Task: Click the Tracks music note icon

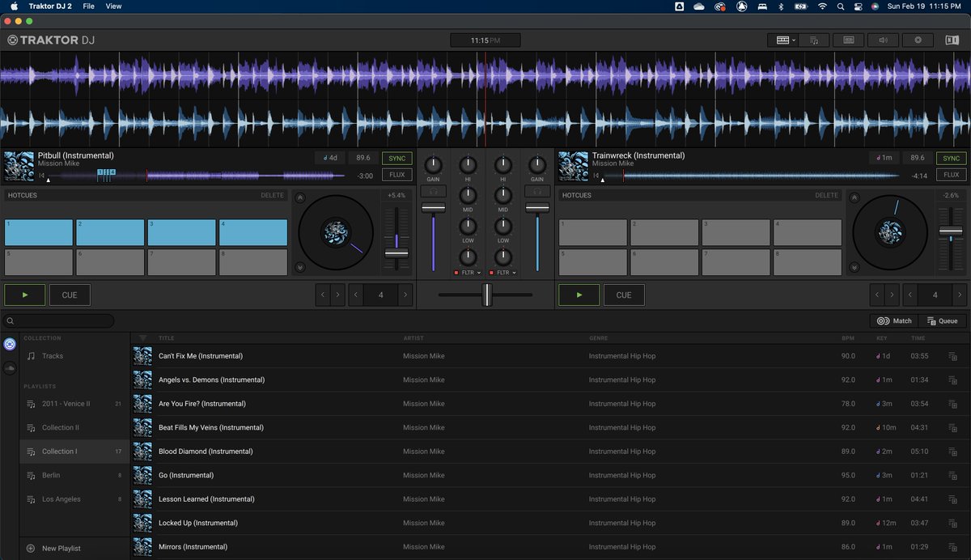Action: point(31,356)
